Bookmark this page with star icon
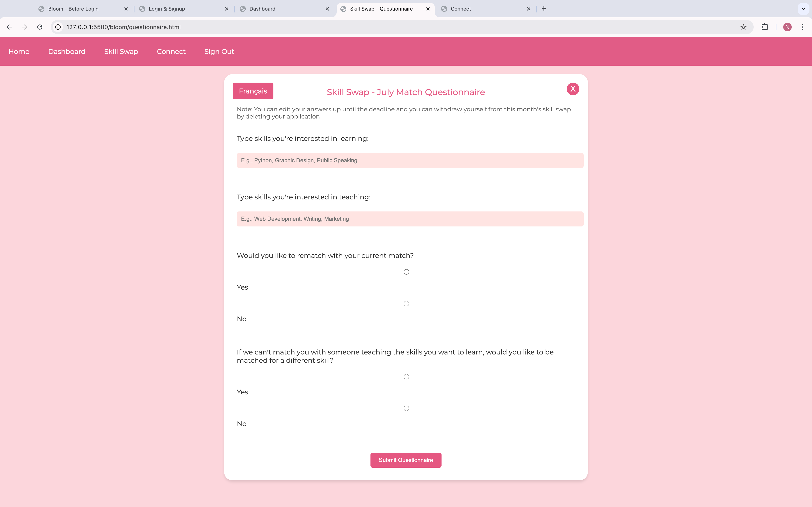 pos(743,27)
